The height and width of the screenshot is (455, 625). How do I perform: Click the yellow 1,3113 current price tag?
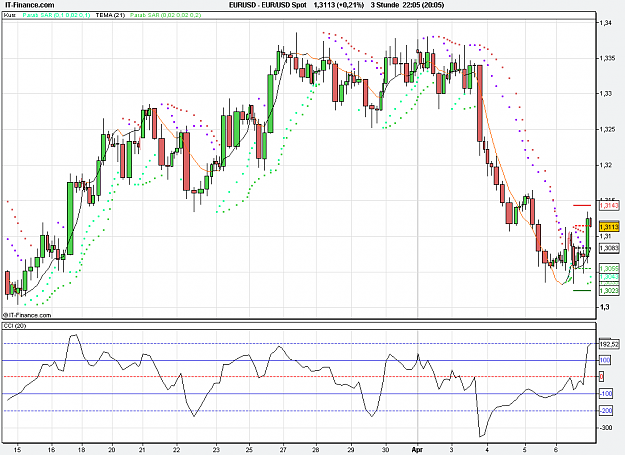(x=609, y=227)
